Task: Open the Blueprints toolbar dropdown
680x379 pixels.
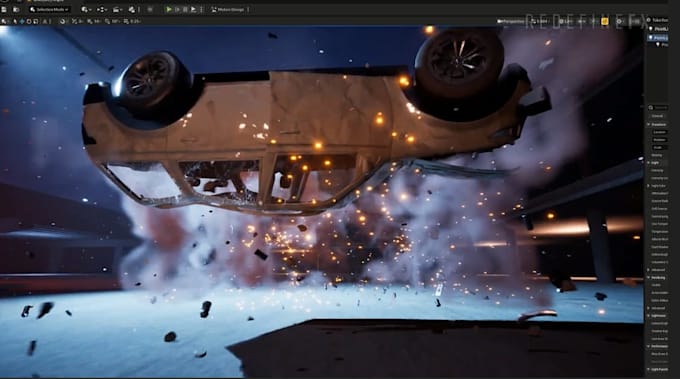Action: (102, 10)
